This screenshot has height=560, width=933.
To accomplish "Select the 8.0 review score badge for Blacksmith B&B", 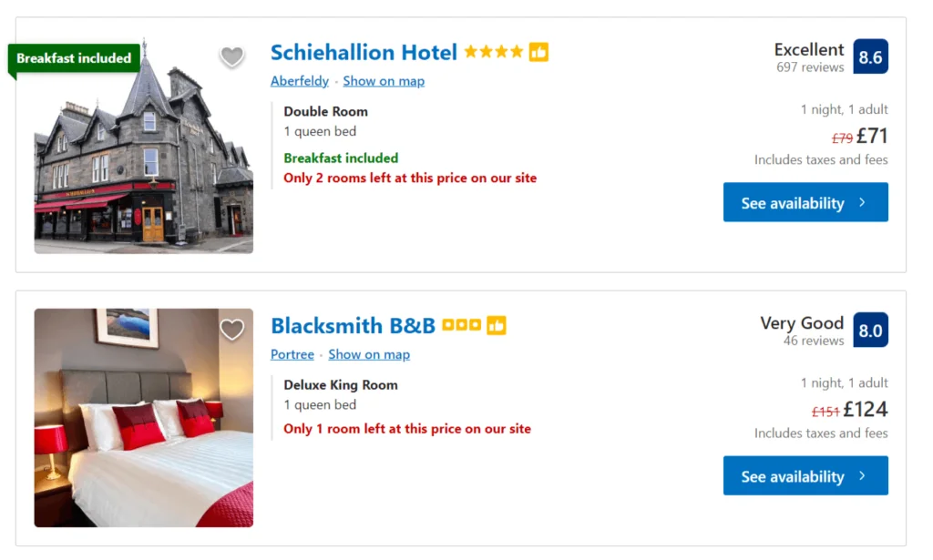I will (x=871, y=330).
